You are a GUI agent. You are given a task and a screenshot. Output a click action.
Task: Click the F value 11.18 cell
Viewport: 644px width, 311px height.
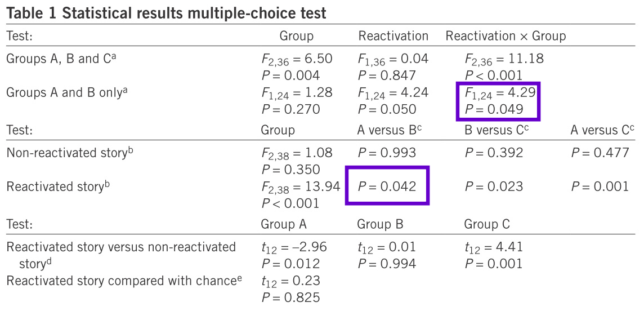(504, 59)
